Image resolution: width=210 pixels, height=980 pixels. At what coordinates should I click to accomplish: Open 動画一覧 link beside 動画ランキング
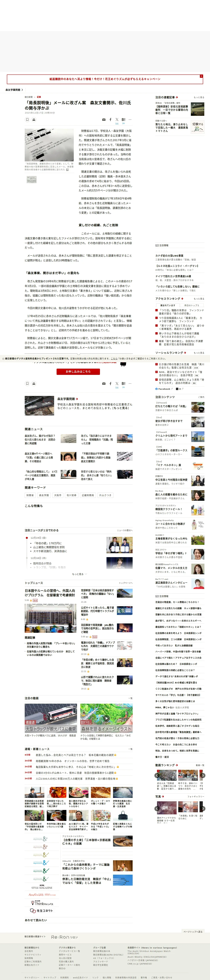(200, 765)
